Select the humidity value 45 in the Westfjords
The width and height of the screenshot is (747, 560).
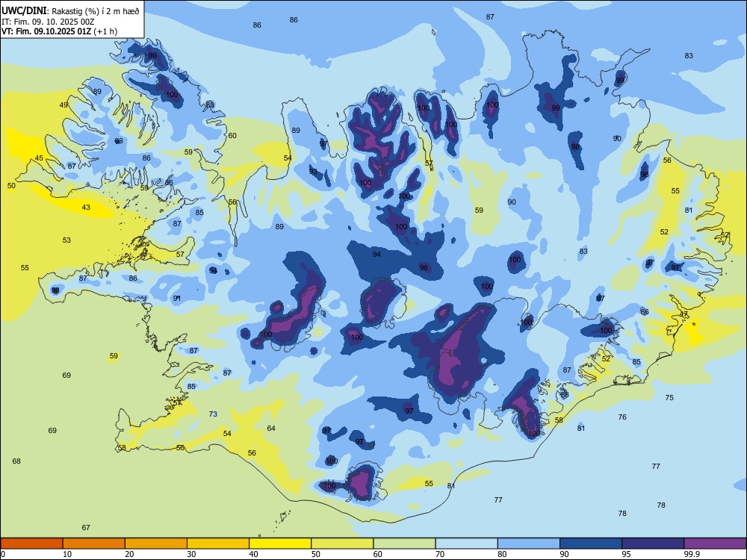tap(39, 158)
